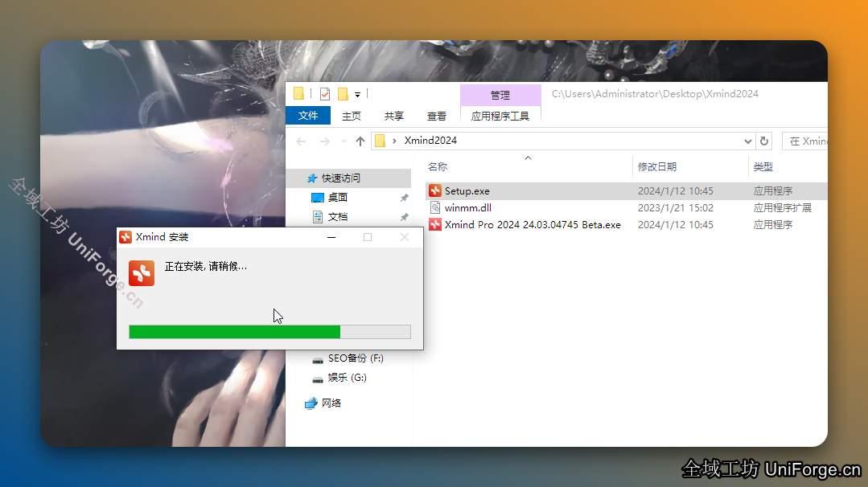Expand the address bar history dropdown

pyautogui.click(x=748, y=141)
